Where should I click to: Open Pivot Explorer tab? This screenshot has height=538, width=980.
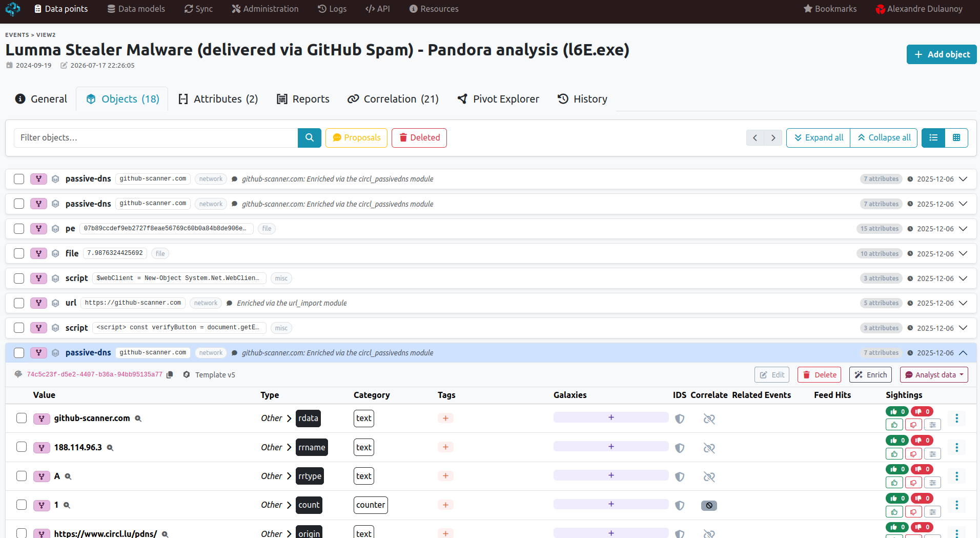click(x=498, y=99)
